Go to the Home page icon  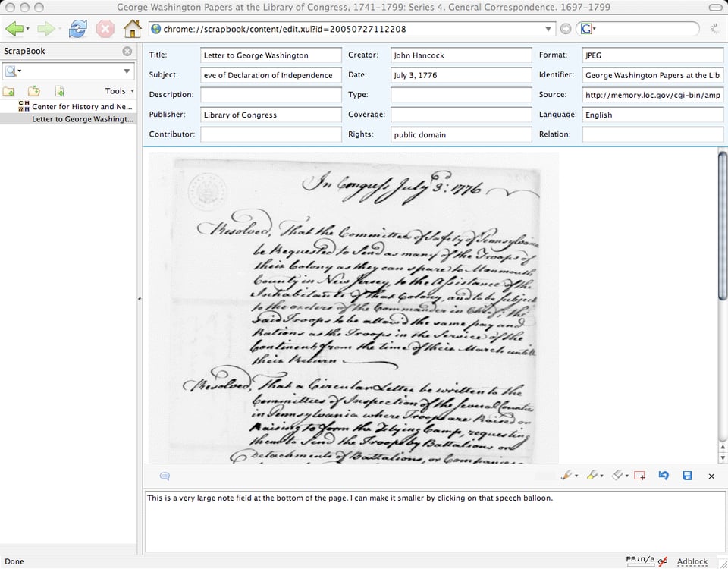click(132, 29)
